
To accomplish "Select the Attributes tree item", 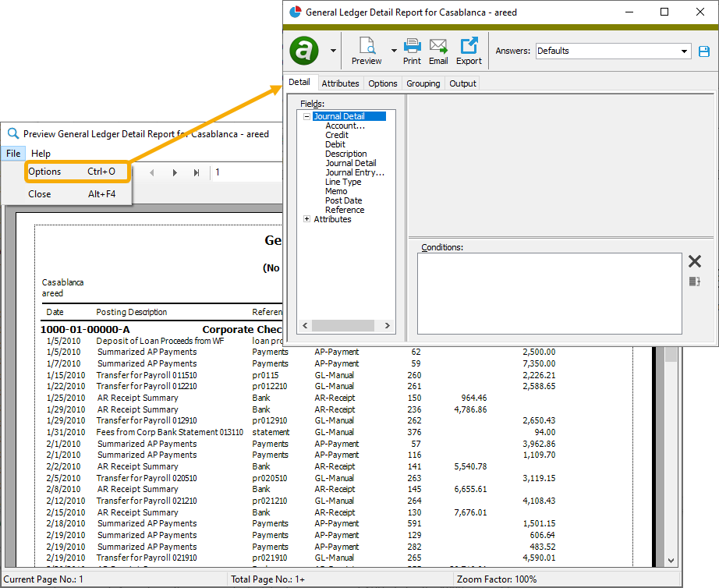I will coord(332,219).
